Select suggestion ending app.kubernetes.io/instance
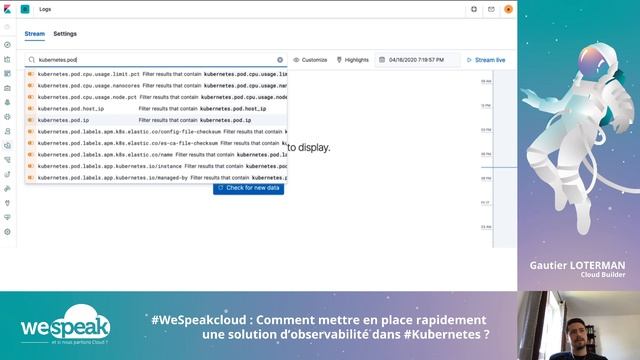 (156, 166)
